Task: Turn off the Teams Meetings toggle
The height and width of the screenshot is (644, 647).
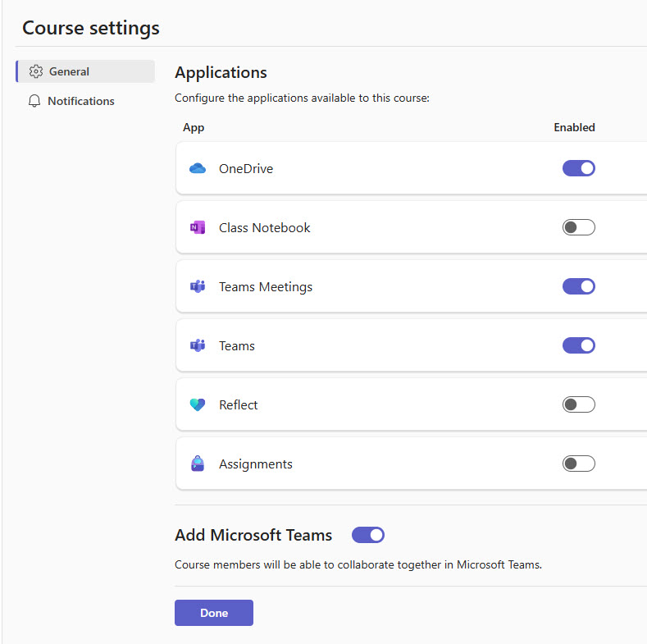Action: [x=578, y=286]
